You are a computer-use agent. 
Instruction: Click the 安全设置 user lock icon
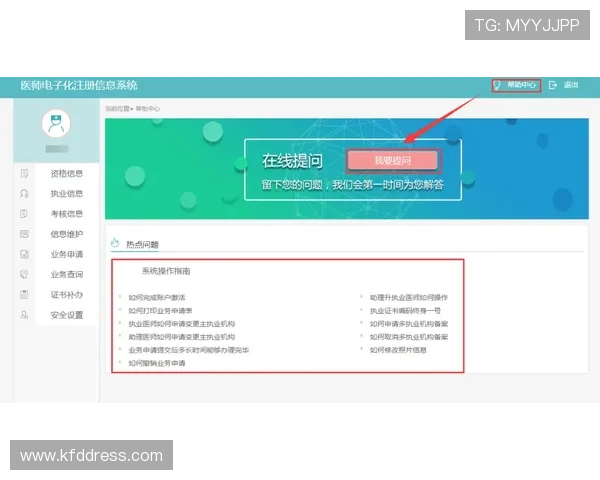pyautogui.click(x=24, y=315)
